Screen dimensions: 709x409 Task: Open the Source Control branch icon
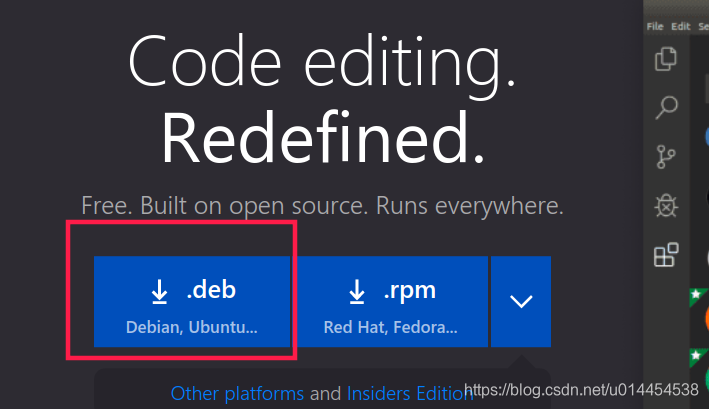coord(666,157)
